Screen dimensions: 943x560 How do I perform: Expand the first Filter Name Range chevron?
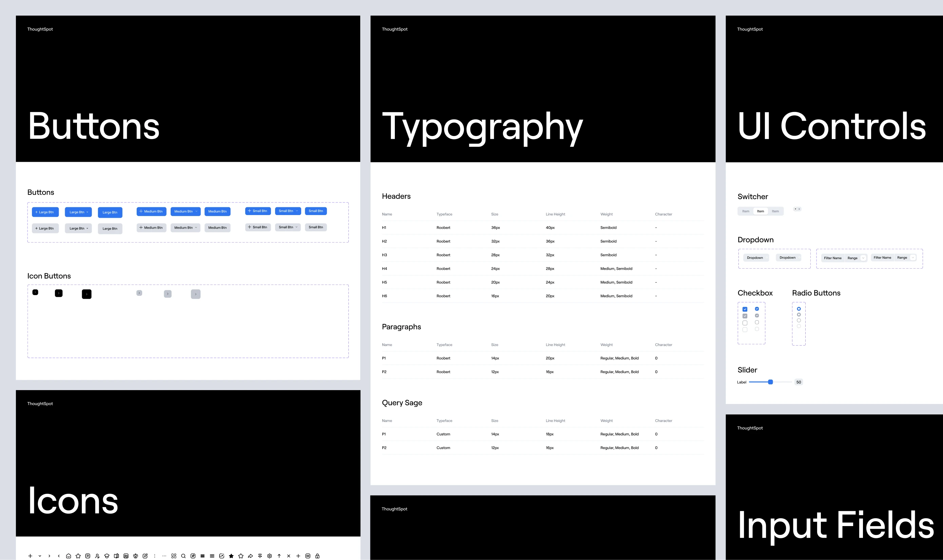(x=863, y=258)
